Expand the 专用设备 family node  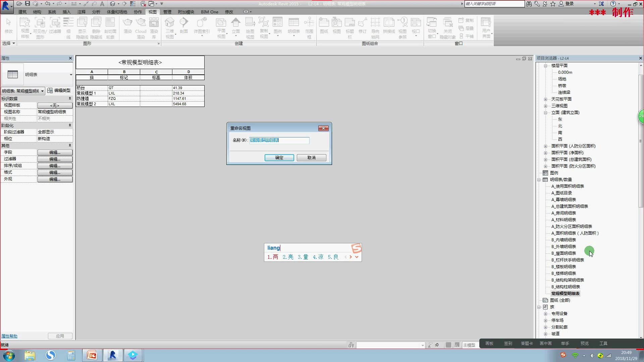pos(545,314)
